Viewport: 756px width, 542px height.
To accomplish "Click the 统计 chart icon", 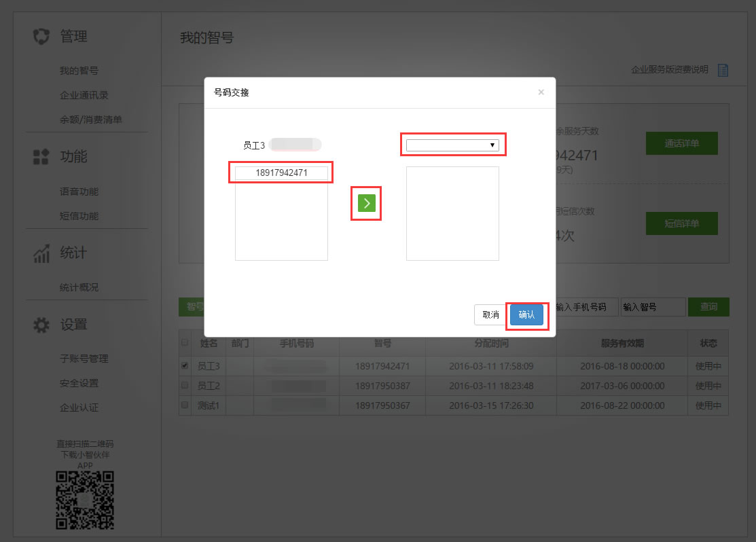I will point(41,253).
